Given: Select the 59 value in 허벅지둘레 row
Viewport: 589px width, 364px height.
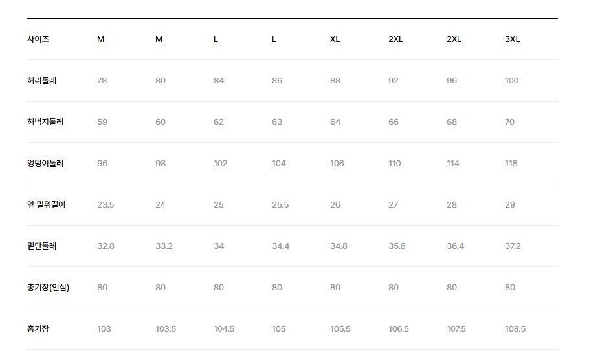Looking at the screenshot, I should pos(102,122).
